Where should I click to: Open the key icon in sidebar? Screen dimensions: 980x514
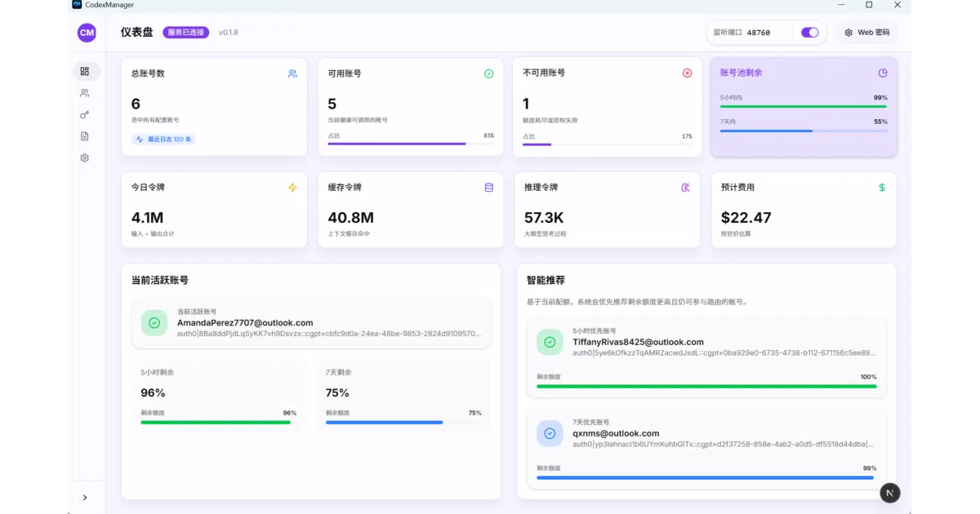pyautogui.click(x=85, y=115)
